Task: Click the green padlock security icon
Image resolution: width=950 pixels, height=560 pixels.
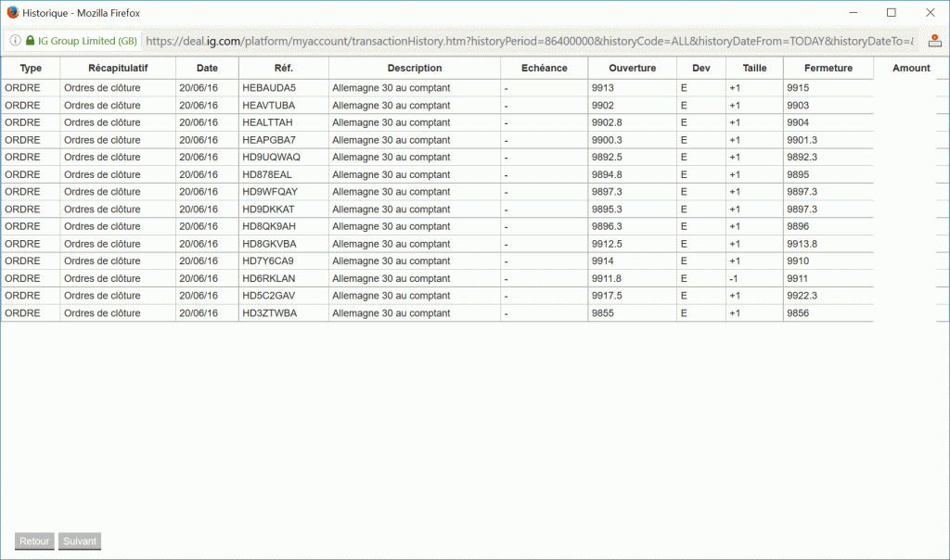Action: (x=30, y=41)
